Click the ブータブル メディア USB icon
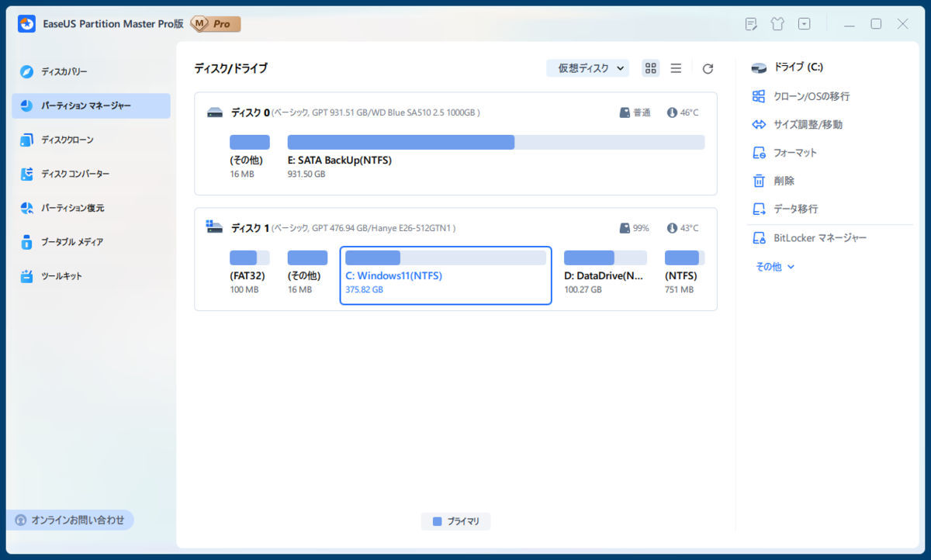931x560 pixels. point(27,242)
